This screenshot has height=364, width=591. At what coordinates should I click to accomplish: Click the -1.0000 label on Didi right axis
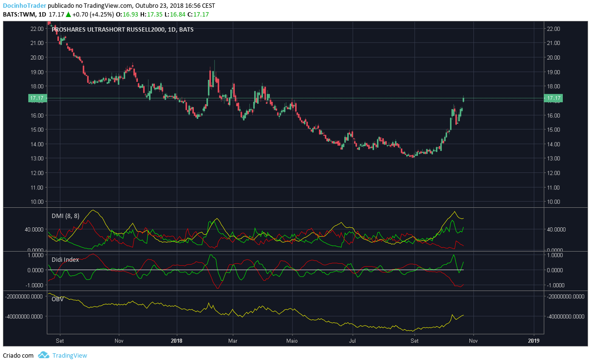point(556,285)
